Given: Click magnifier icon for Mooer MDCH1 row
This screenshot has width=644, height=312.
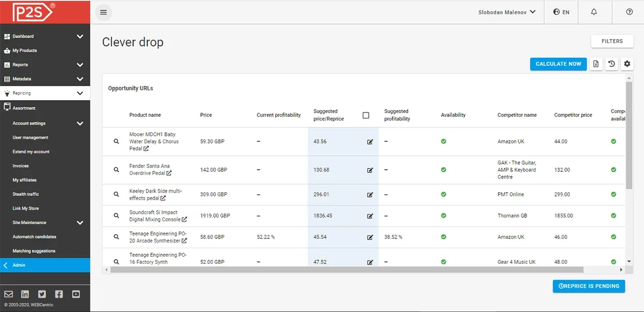Looking at the screenshot, I should pos(116,142).
